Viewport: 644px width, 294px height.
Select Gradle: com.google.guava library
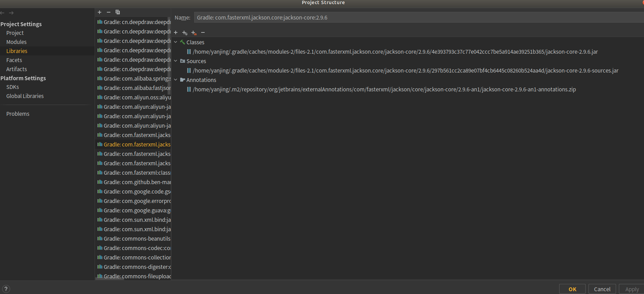click(133, 210)
